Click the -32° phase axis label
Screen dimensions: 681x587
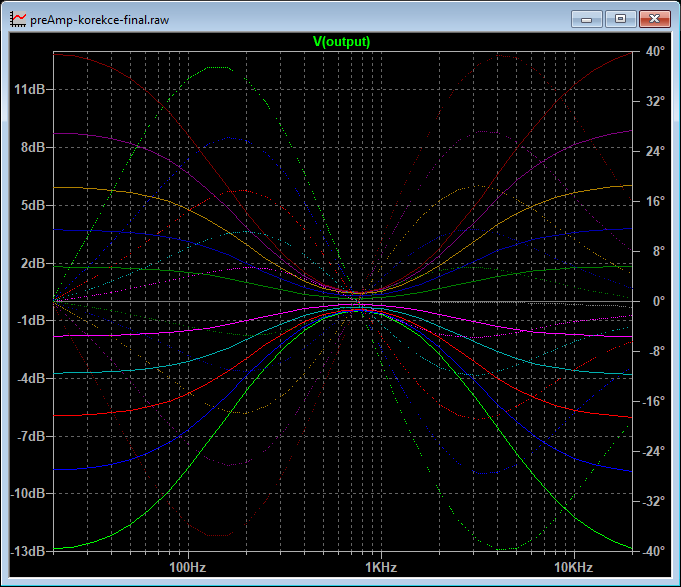click(654, 501)
